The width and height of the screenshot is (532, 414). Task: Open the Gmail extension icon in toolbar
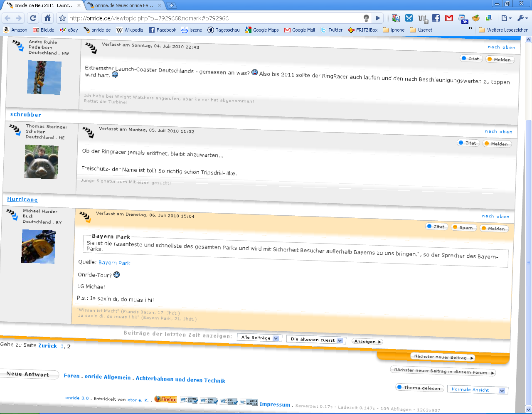click(x=449, y=18)
